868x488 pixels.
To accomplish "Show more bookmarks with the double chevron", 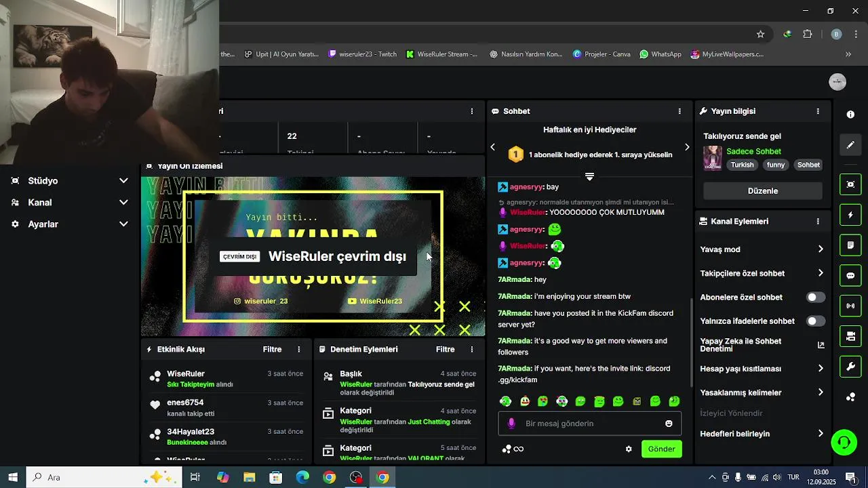I will pos(848,54).
